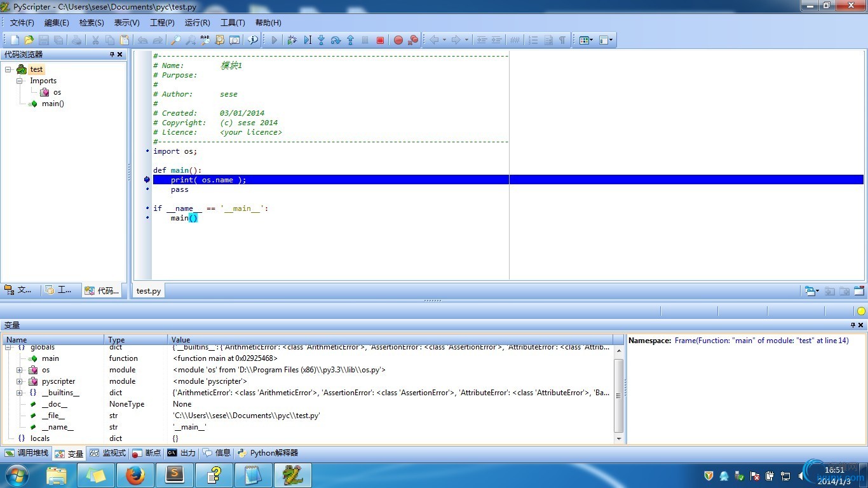868x488 pixels.
Task: Pin the variables panel
Action: [x=853, y=325]
